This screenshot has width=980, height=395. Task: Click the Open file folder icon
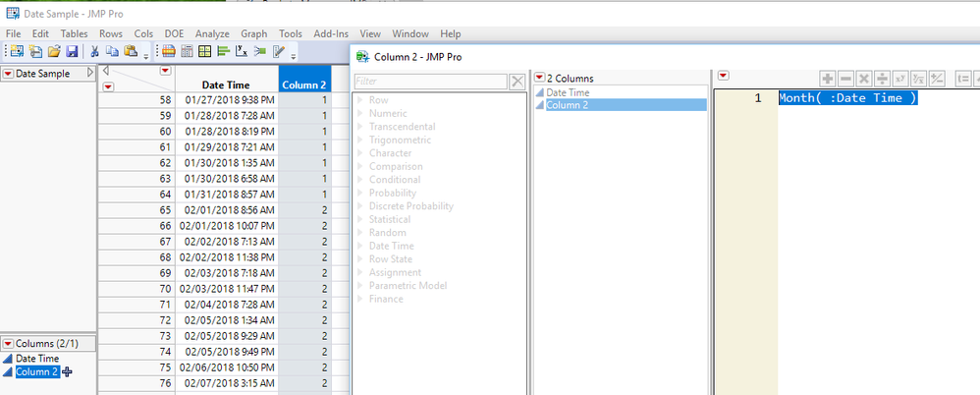(x=54, y=51)
